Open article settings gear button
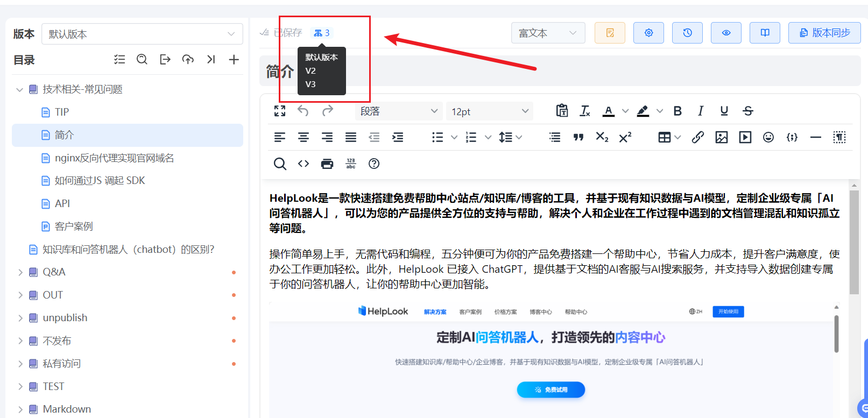868x418 pixels. point(648,33)
